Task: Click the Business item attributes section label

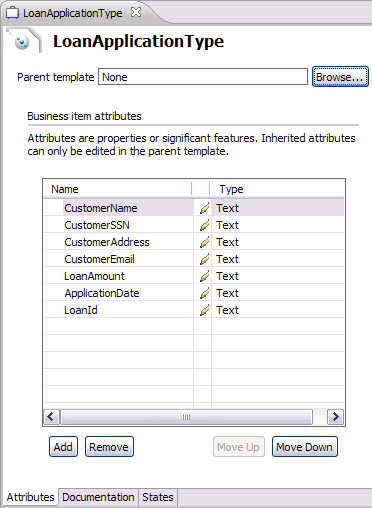Action: click(84, 116)
